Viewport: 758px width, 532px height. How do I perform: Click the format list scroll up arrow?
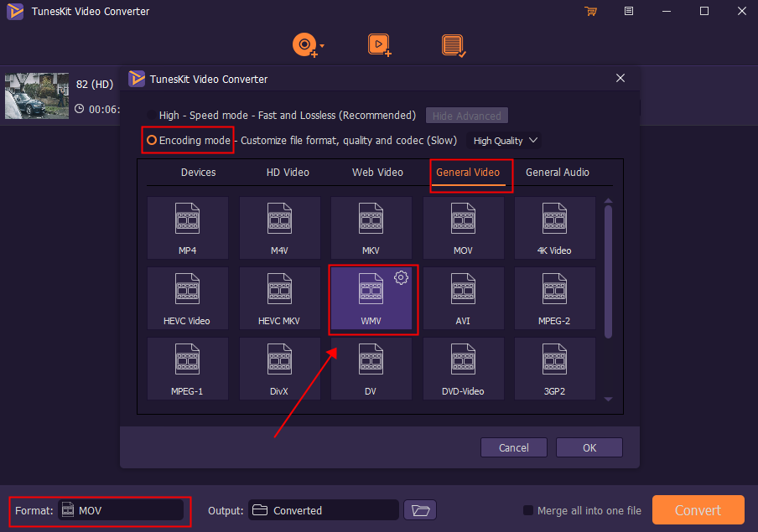pyautogui.click(x=608, y=200)
